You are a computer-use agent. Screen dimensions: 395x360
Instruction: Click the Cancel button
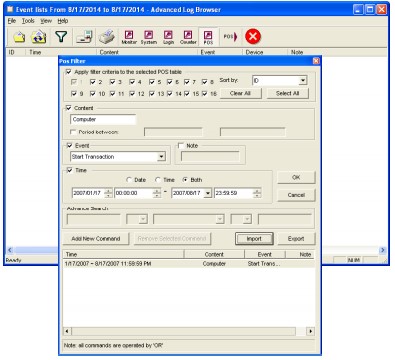coord(296,195)
